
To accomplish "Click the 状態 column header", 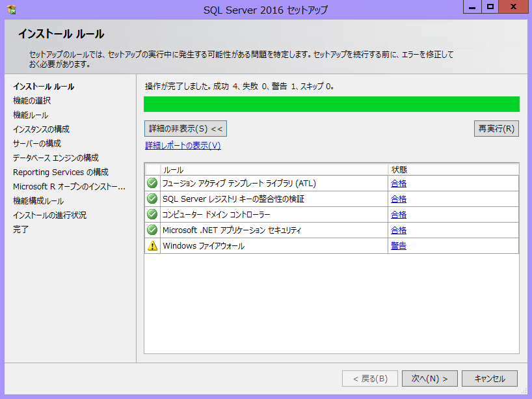I will [x=453, y=170].
